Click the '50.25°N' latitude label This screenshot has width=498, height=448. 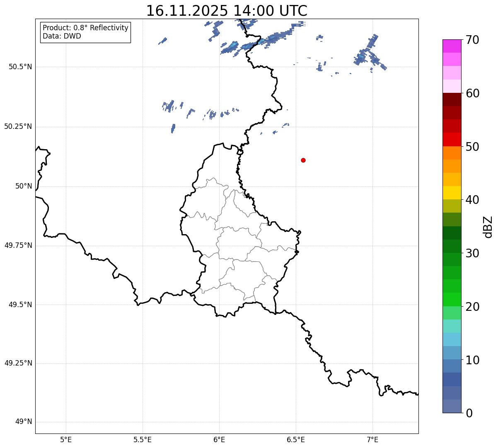(18, 126)
